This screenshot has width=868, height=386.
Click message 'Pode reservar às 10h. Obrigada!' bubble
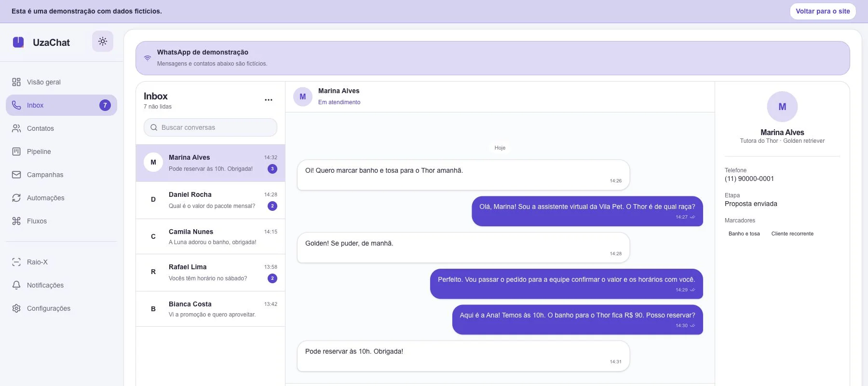pyautogui.click(x=463, y=356)
